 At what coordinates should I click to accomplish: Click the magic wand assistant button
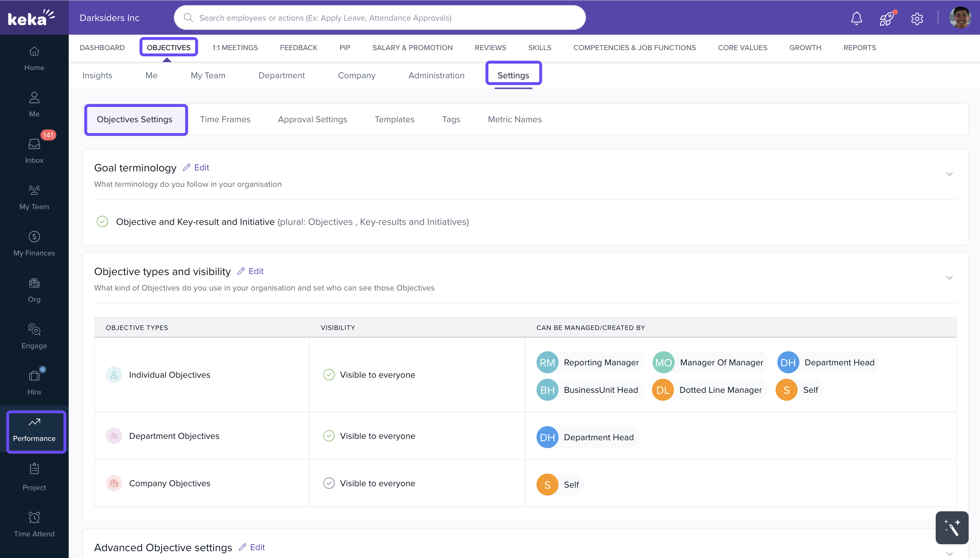[x=951, y=527]
